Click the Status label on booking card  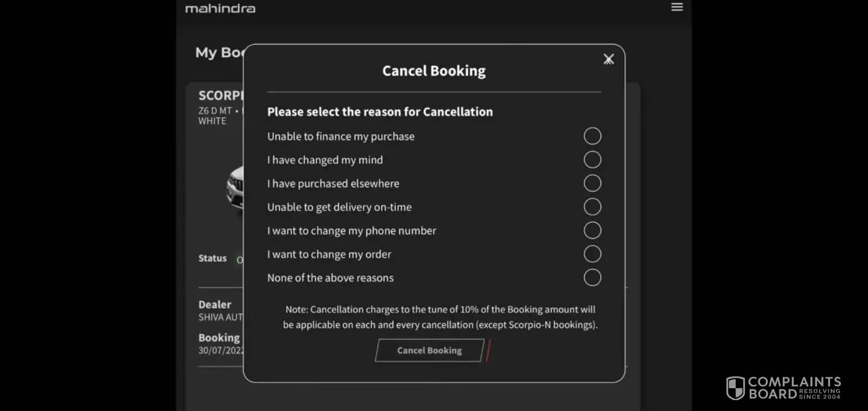coord(213,258)
